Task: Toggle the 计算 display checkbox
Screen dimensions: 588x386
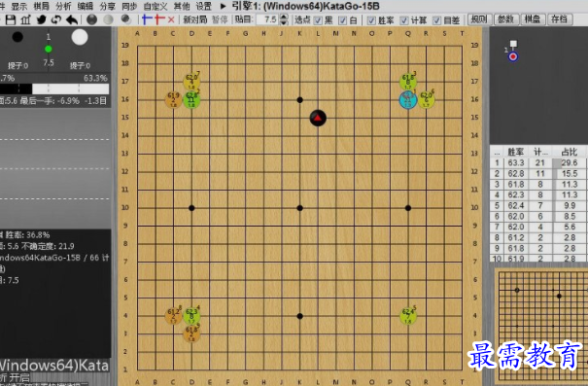Action: 404,20
